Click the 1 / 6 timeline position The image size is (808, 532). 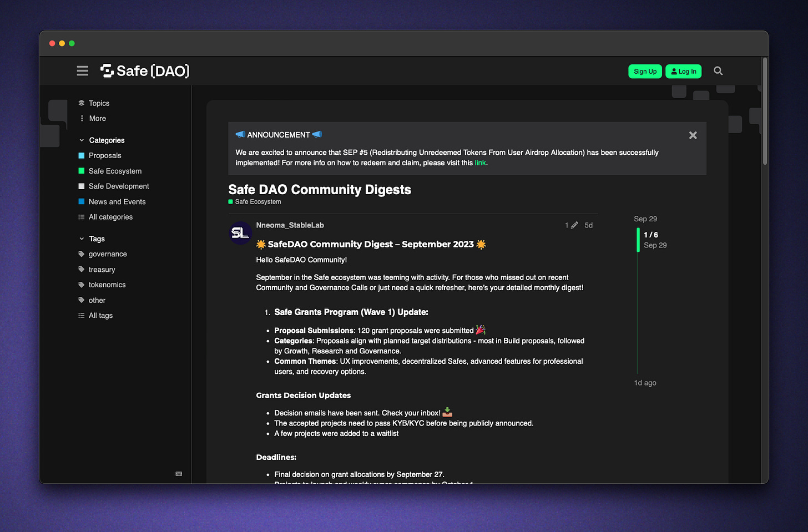(651, 235)
